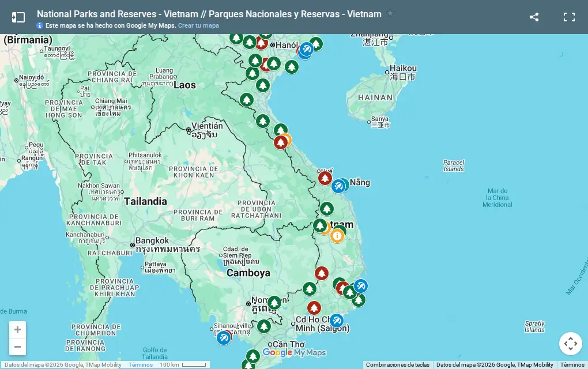Viewport: 588px width, 369px height.
Task: Click the info icon beside 'Este mapa'
Action: click(40, 25)
